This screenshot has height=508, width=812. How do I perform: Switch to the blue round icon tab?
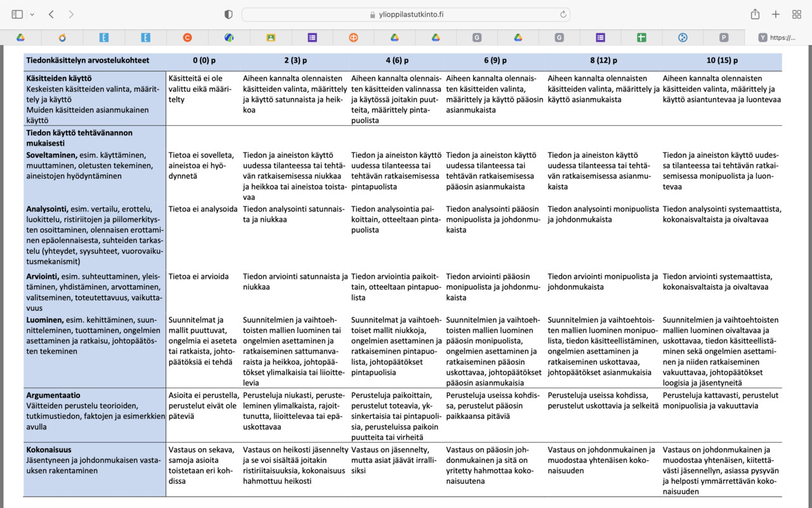pos(683,37)
